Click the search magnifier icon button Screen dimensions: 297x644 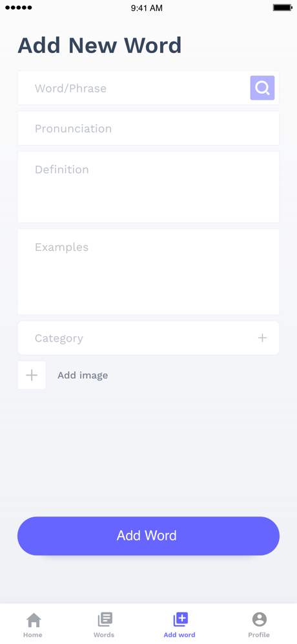[262, 88]
